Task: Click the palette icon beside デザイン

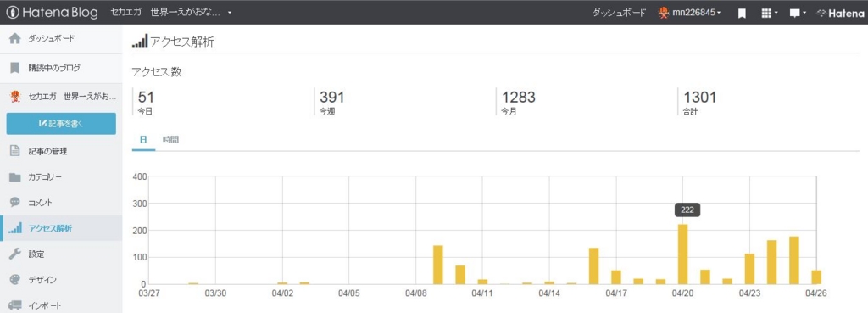Action: pyautogui.click(x=15, y=280)
